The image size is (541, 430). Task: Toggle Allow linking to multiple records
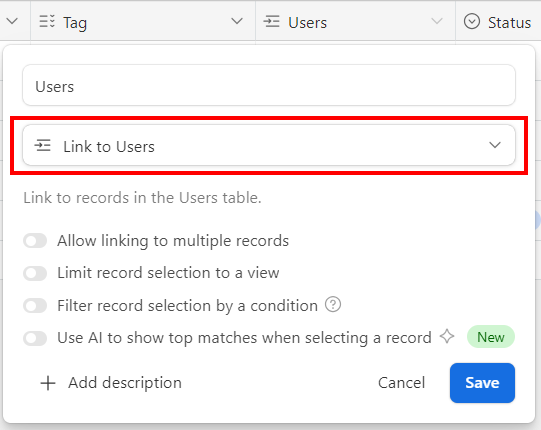point(35,241)
